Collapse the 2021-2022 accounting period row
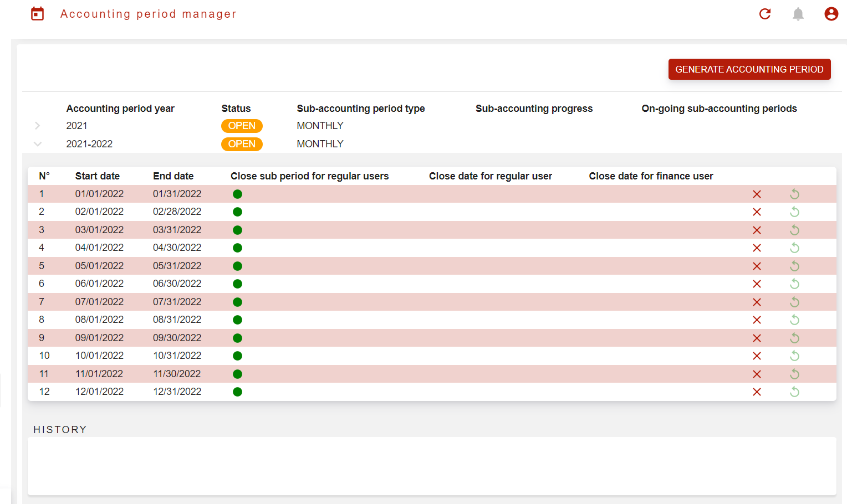The height and width of the screenshot is (504, 847). pos(38,144)
